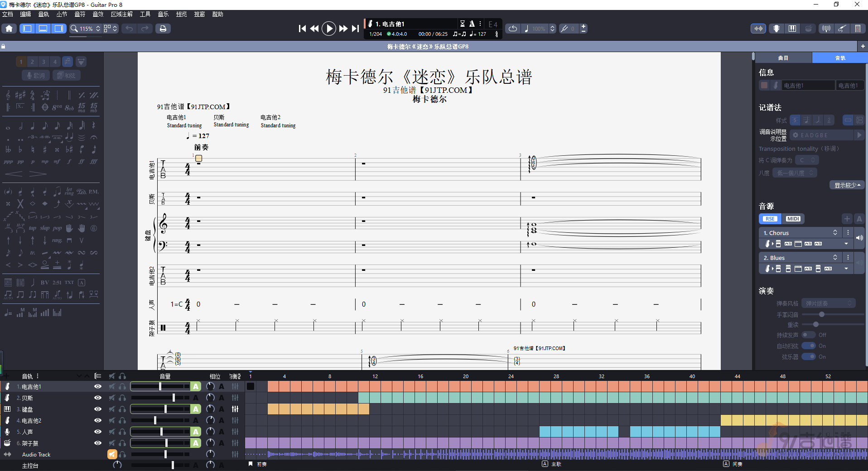Screen dimensions: 868x471
Task: Open the digital tuner icon
Action: tap(826, 29)
